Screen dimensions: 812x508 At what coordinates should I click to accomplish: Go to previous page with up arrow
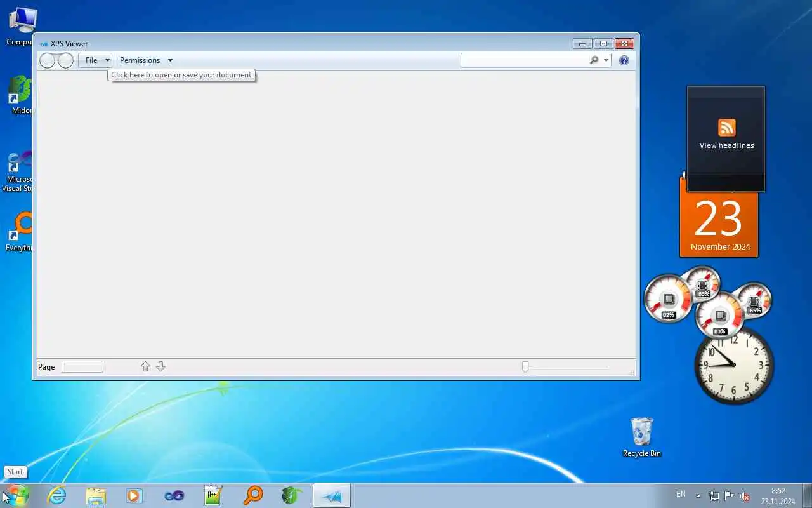click(x=145, y=366)
